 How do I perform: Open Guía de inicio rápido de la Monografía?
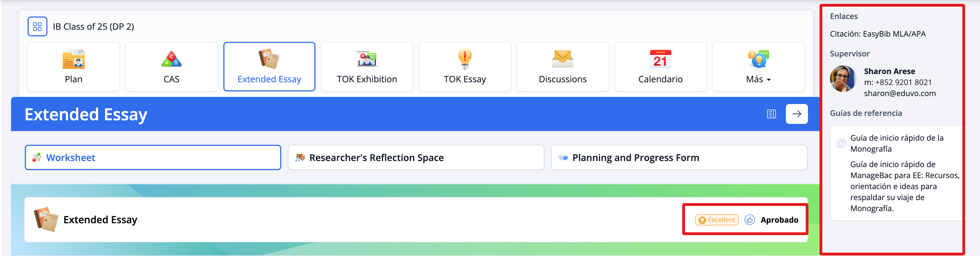(896, 143)
